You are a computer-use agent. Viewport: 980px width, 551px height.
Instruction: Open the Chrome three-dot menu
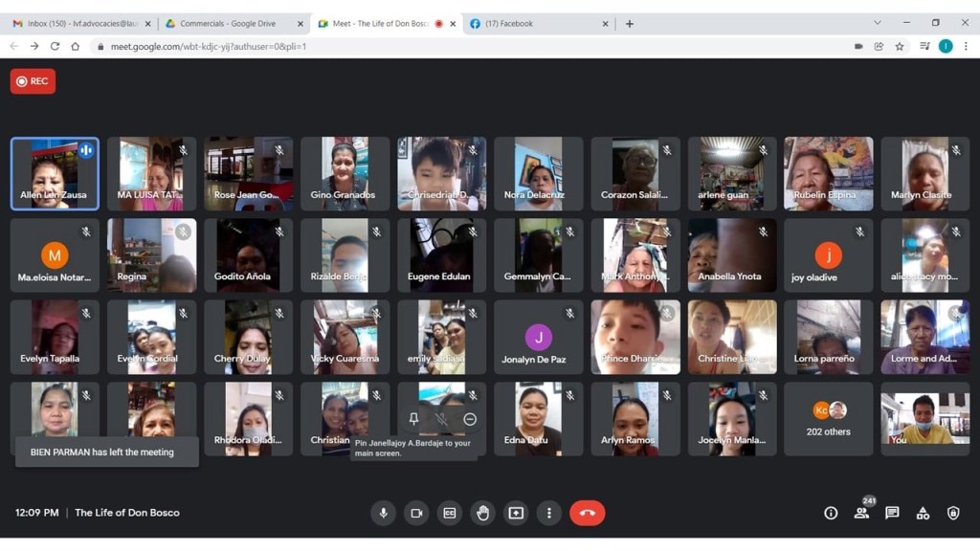pyautogui.click(x=966, y=46)
